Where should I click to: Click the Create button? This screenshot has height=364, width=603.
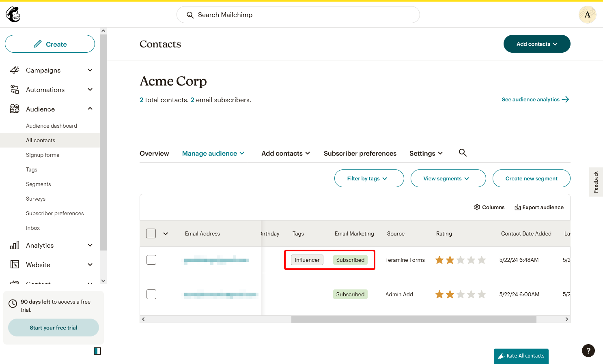point(50,44)
